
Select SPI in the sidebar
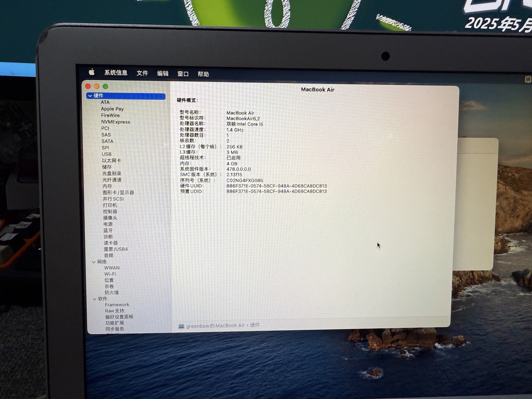(x=105, y=148)
